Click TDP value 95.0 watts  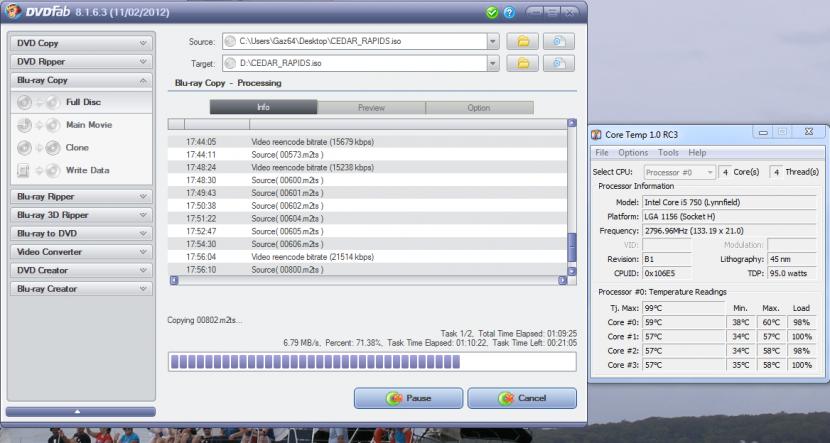(x=791, y=274)
